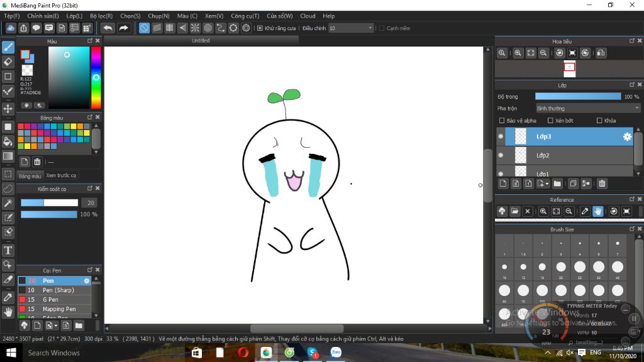Delete the selected layer with trash icon

[x=602, y=184]
